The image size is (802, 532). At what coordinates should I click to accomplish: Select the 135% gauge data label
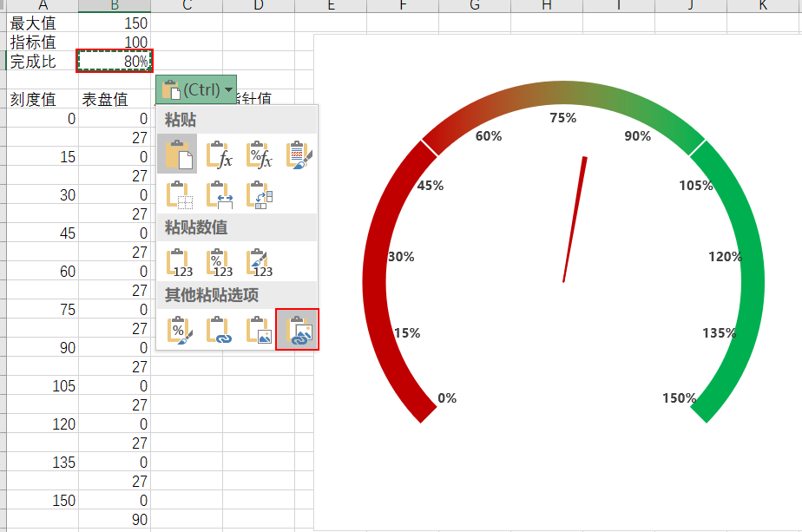(720, 333)
